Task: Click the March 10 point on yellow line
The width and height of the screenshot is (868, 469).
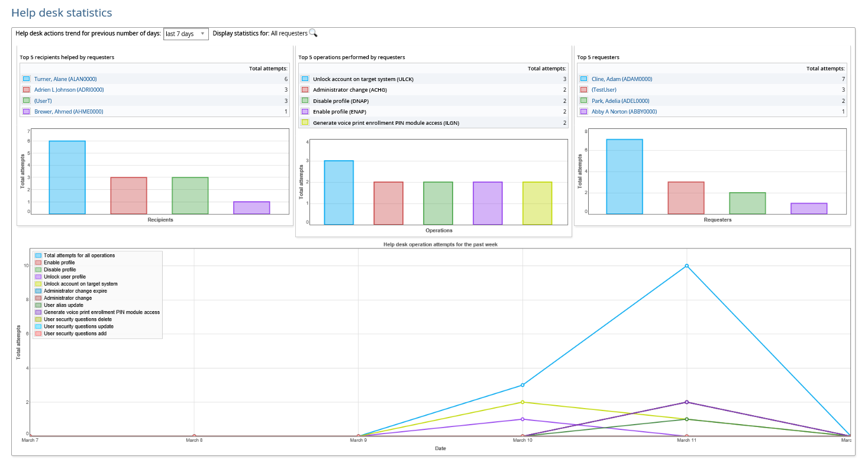Action: pos(522,402)
